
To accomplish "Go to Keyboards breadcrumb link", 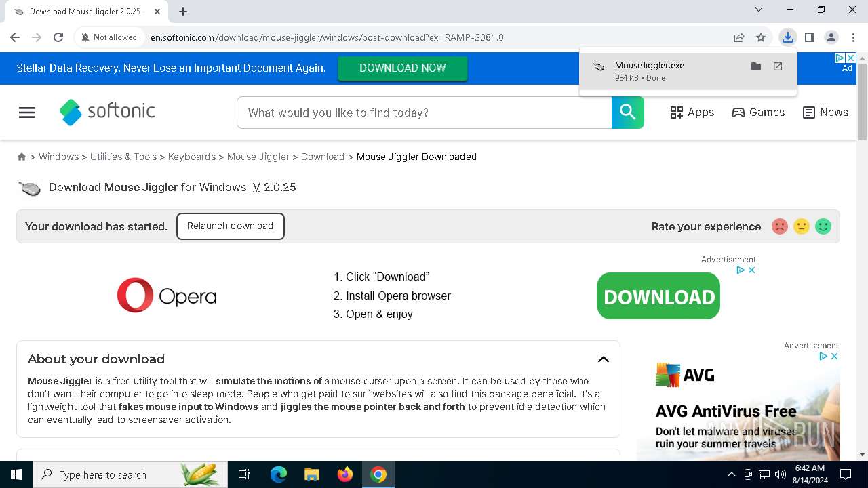I will pos(192,157).
